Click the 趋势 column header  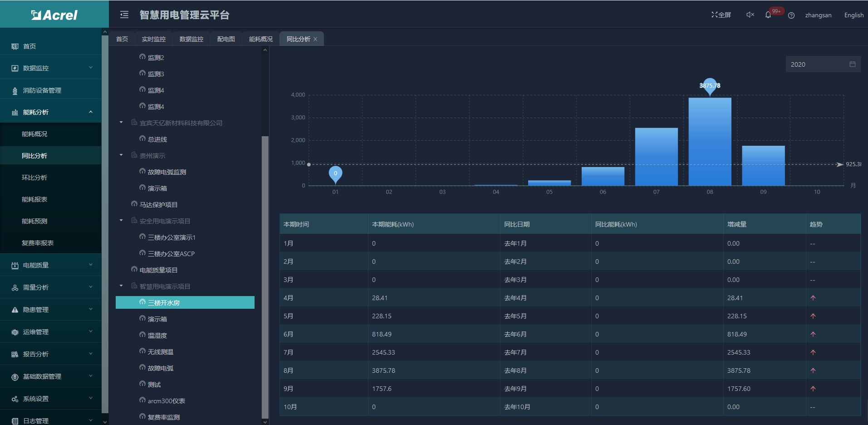pyautogui.click(x=816, y=224)
